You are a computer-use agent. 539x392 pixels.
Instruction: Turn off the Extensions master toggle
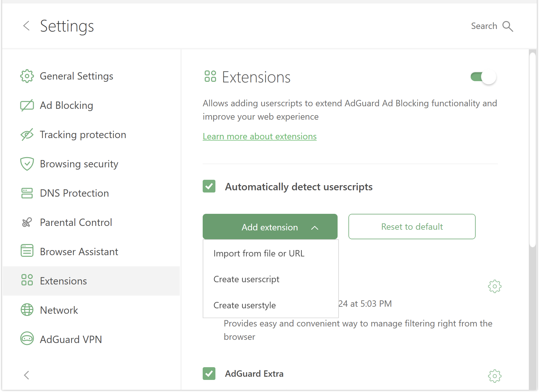coord(483,77)
